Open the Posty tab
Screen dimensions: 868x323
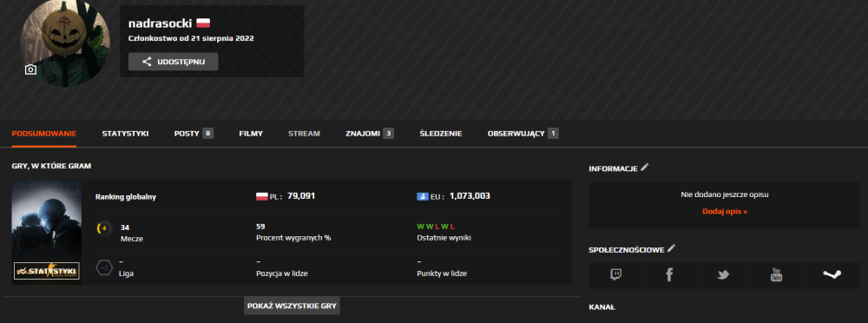tap(194, 134)
